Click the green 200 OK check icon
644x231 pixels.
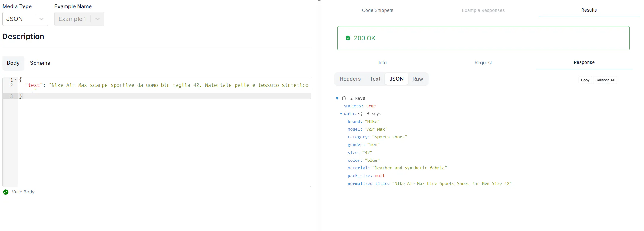tap(348, 38)
